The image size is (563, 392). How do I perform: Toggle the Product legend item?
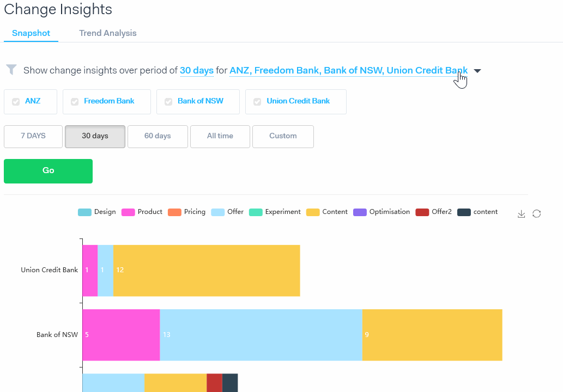coord(142,212)
